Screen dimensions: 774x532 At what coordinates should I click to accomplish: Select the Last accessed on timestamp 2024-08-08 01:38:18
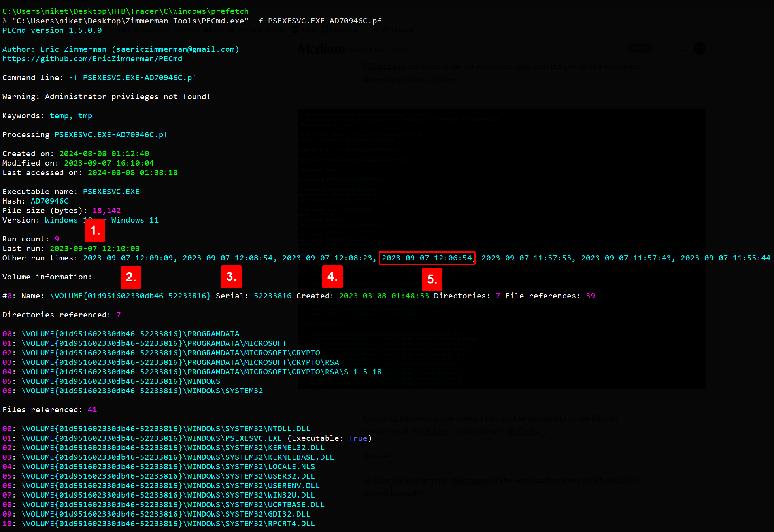[x=132, y=173]
